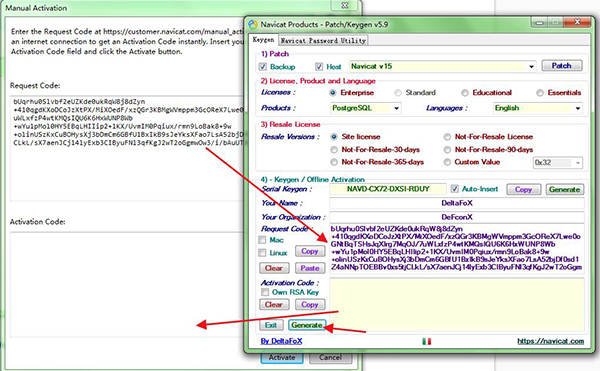Toggle the Linux checkbox
Image resolution: width=600 pixels, height=371 pixels.
262,253
